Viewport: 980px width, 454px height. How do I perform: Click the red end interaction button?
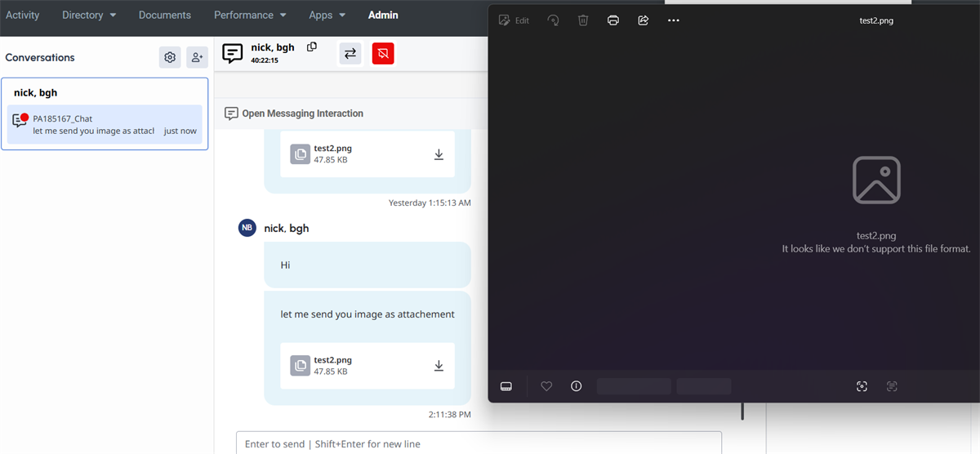383,54
